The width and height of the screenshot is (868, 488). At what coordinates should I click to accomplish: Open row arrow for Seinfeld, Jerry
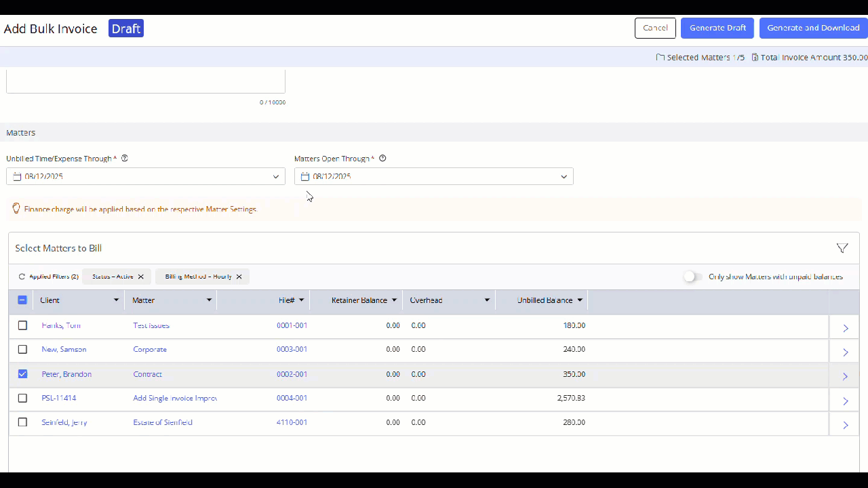point(845,425)
